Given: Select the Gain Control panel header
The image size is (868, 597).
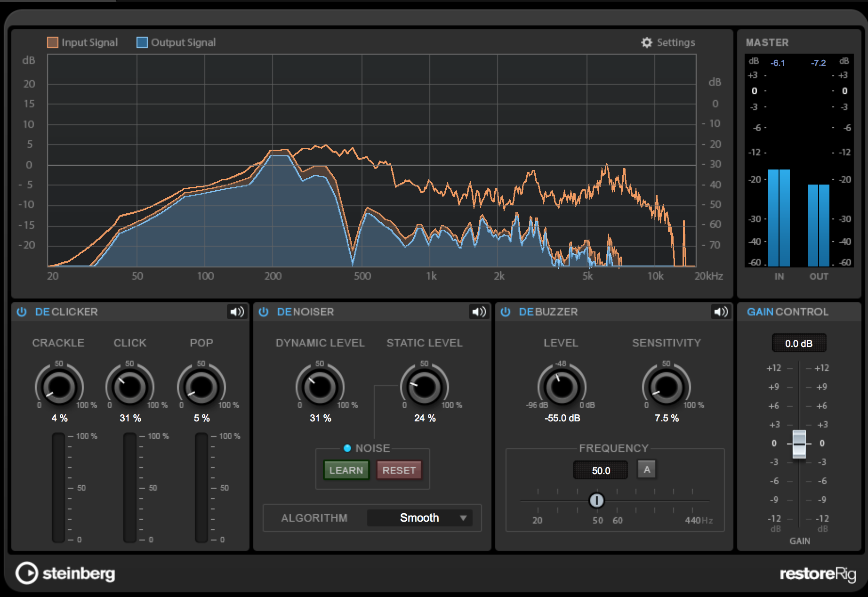Looking at the screenshot, I should (x=787, y=311).
